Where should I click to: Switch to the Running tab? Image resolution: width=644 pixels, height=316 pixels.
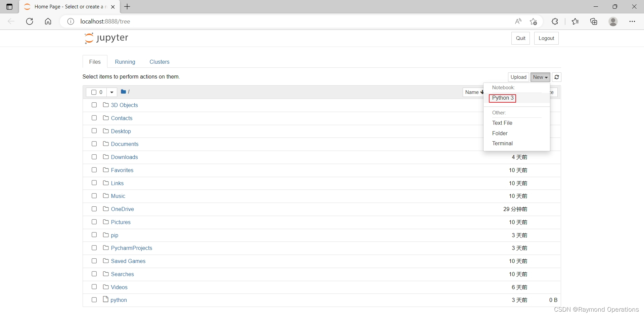[x=125, y=62]
